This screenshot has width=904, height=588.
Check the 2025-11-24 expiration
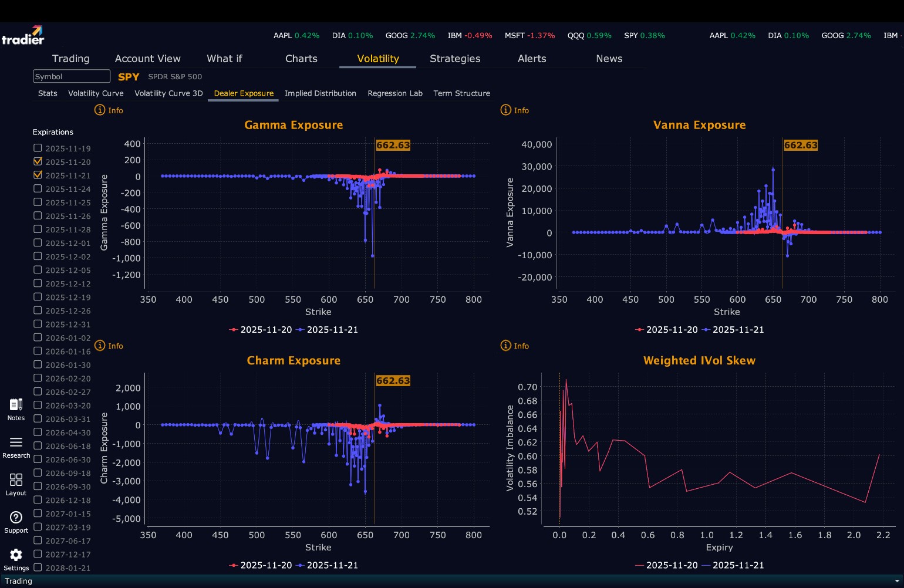pos(38,188)
